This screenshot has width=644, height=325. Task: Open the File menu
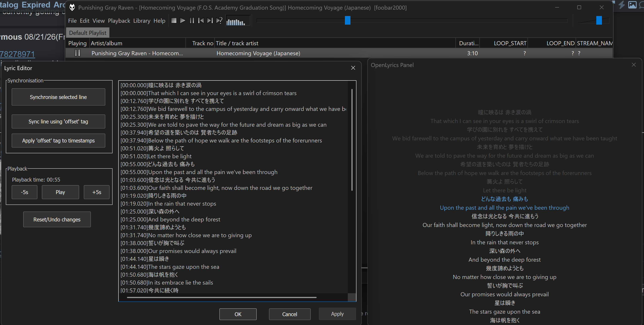pyautogui.click(x=72, y=21)
